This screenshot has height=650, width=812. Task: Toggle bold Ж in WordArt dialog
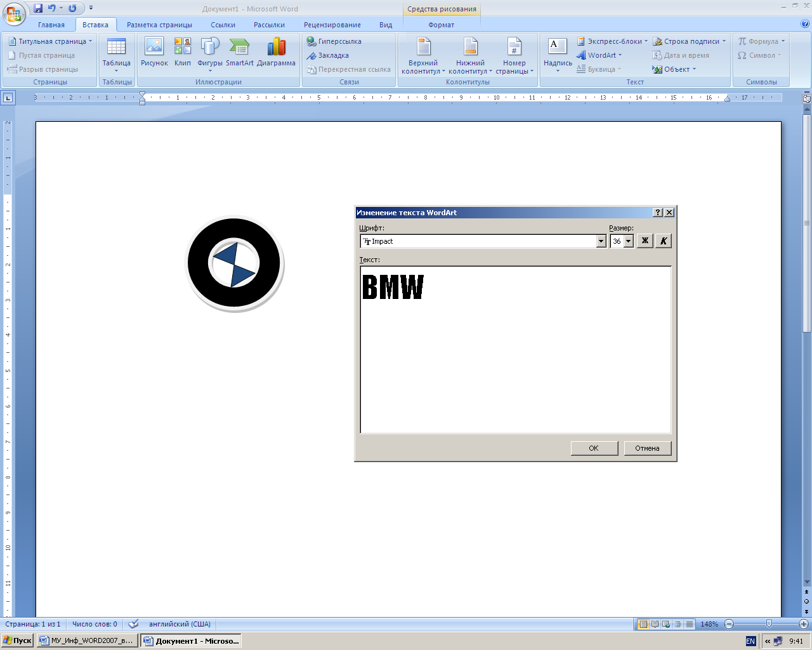(x=645, y=241)
